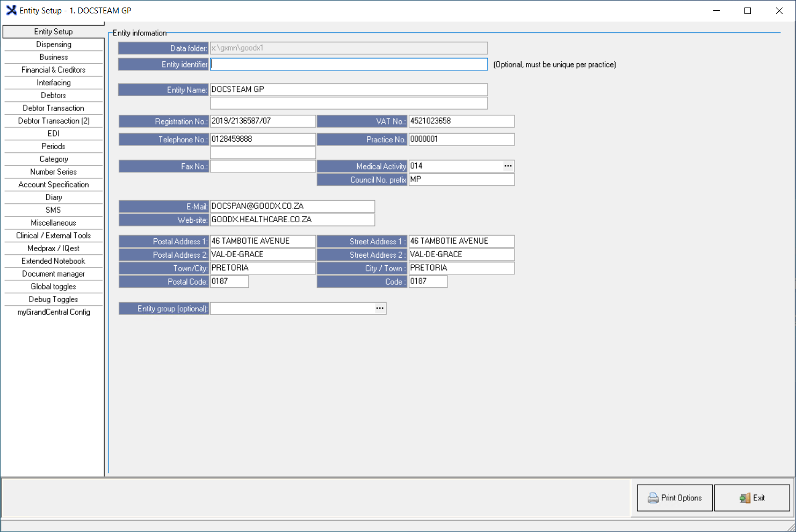Viewport: 796px width, 532px height.
Task: Go to the Medprax / IQest tab
Action: click(53, 249)
